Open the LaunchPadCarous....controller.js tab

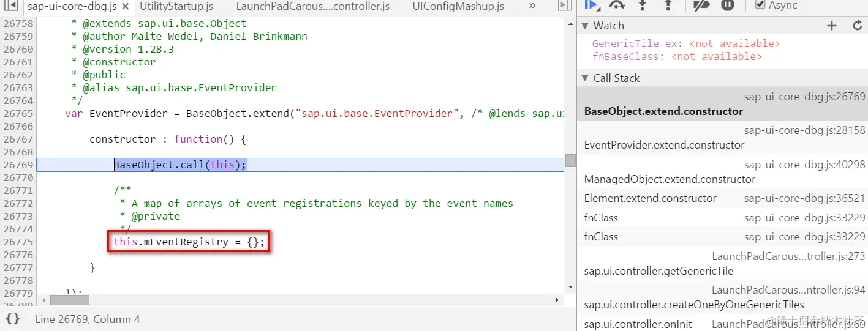coord(314,7)
